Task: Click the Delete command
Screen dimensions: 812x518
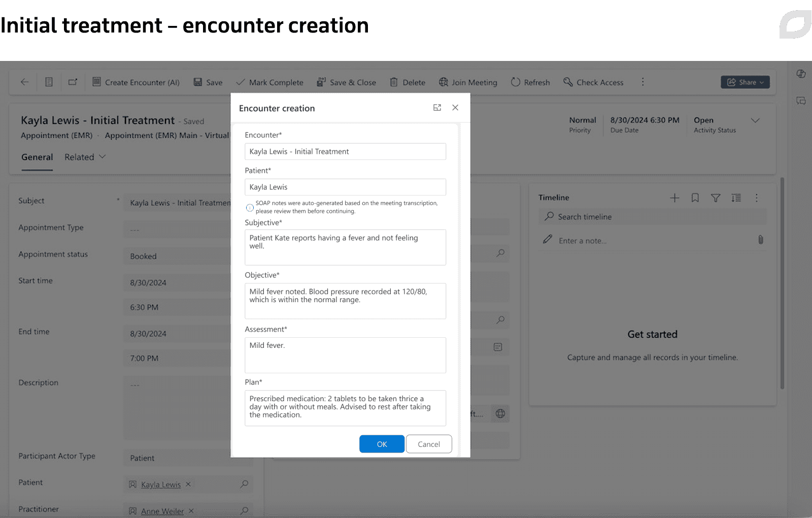Action: [408, 82]
